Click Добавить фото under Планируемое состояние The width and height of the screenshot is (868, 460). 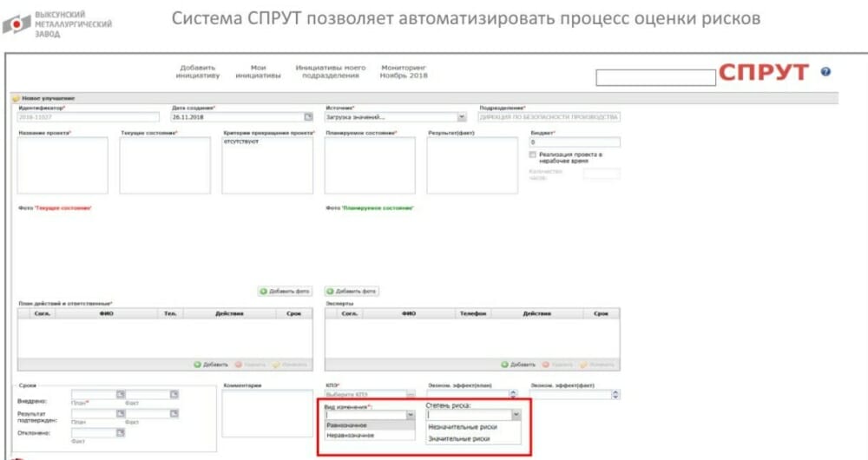point(352,291)
